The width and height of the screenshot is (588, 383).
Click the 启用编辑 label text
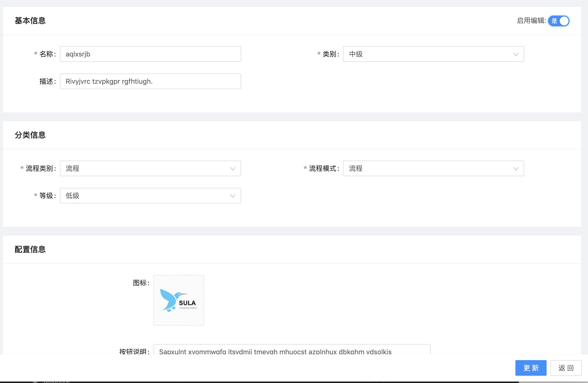pos(531,21)
